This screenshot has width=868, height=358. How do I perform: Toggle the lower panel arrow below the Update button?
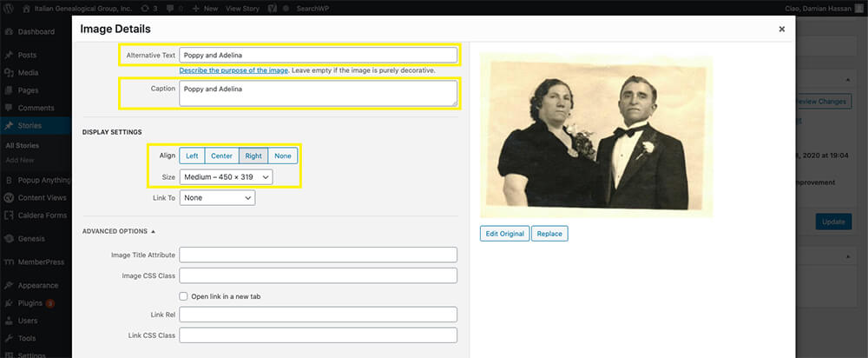(847, 256)
